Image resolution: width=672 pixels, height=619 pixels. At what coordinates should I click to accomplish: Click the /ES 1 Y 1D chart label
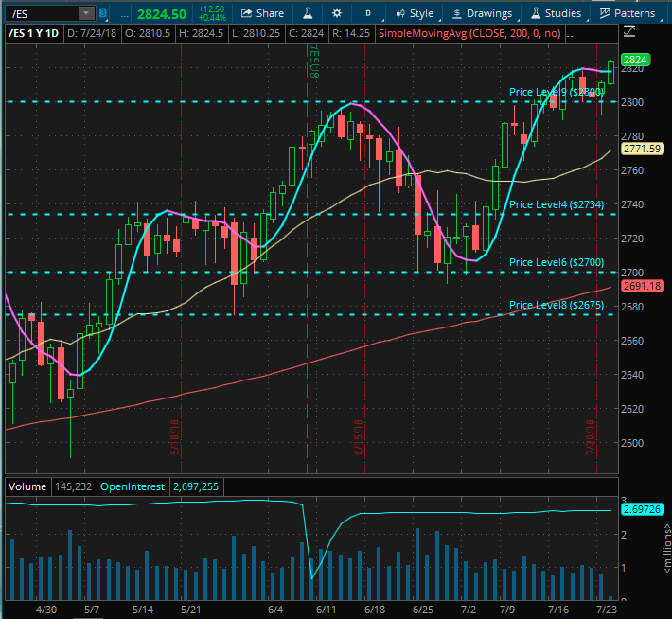[33, 33]
